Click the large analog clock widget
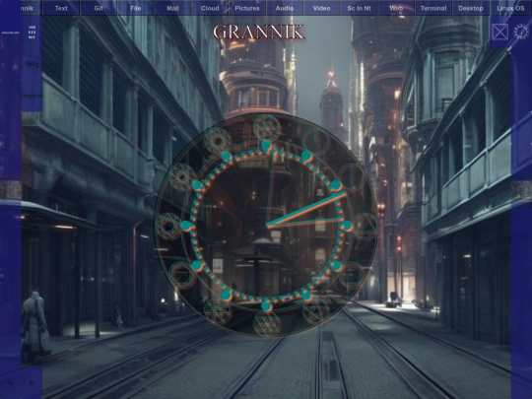The image size is (532, 399). tap(266, 225)
